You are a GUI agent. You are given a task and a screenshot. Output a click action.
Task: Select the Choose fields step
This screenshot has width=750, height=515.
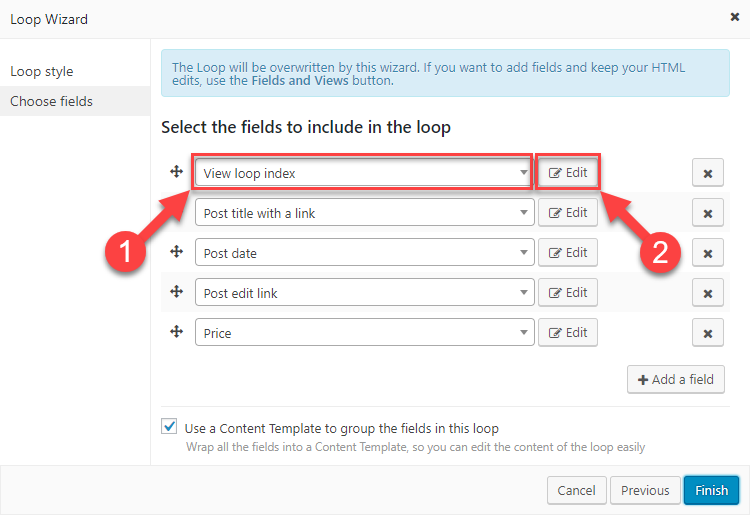52,101
